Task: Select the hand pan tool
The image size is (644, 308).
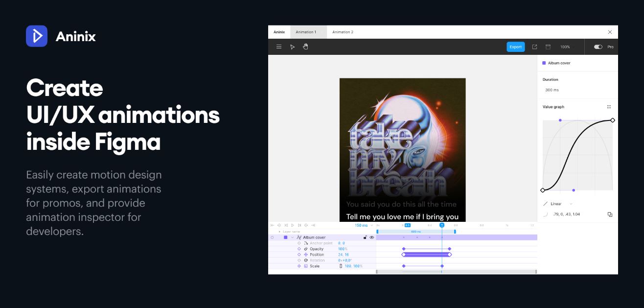Action: (x=305, y=47)
